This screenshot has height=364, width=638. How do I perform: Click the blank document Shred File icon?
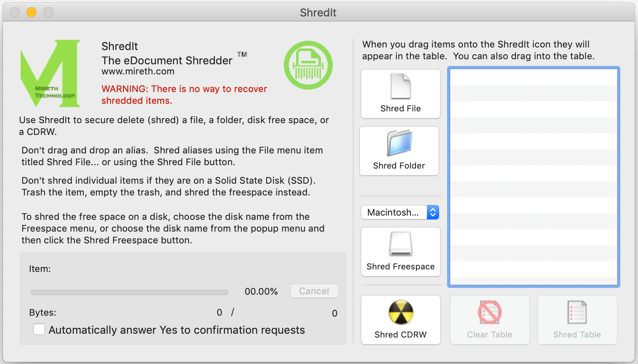400,86
